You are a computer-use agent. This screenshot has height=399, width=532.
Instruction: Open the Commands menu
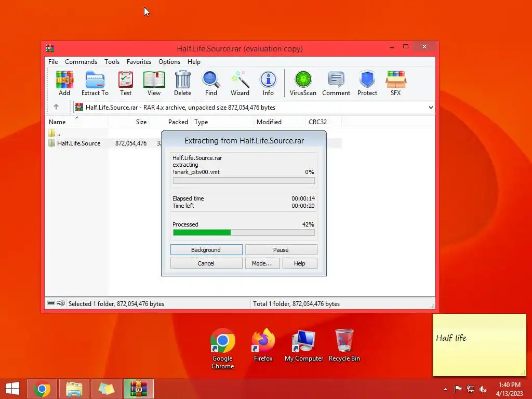pos(81,62)
